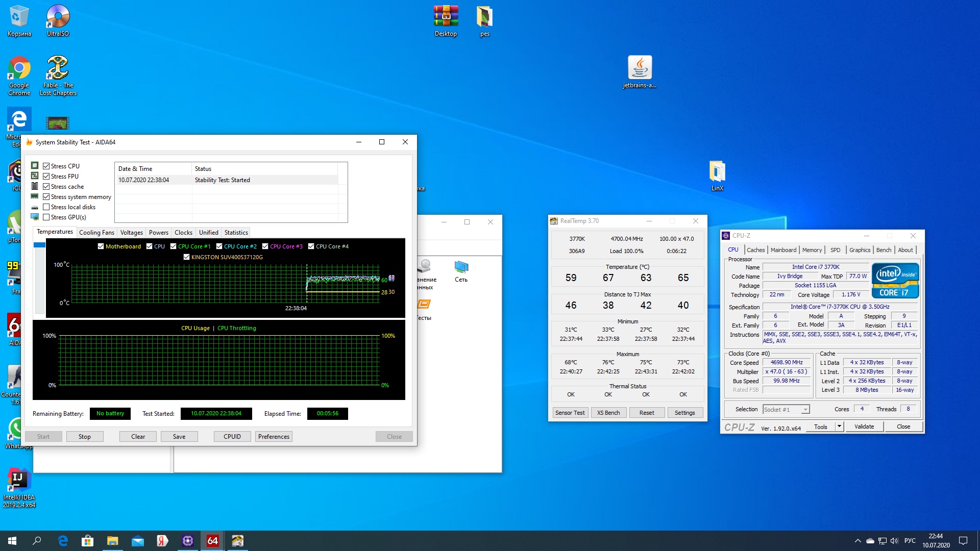This screenshot has width=980, height=551.
Task: Switch to Cooling Fans tab
Action: [x=96, y=233]
